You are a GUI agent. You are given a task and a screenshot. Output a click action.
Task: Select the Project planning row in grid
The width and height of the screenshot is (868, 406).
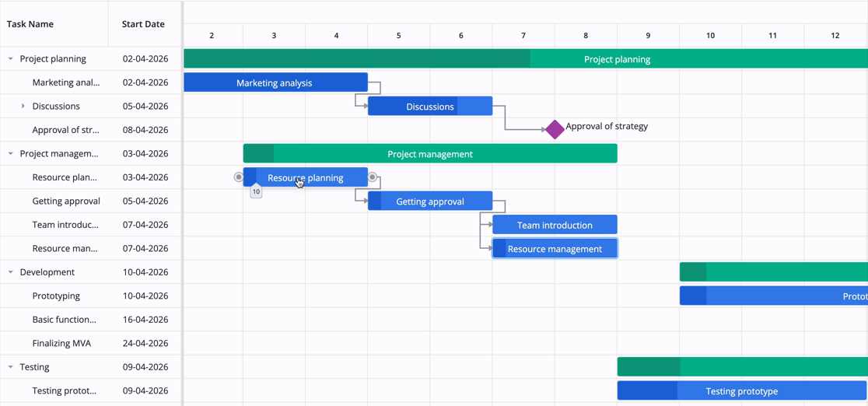[90, 58]
